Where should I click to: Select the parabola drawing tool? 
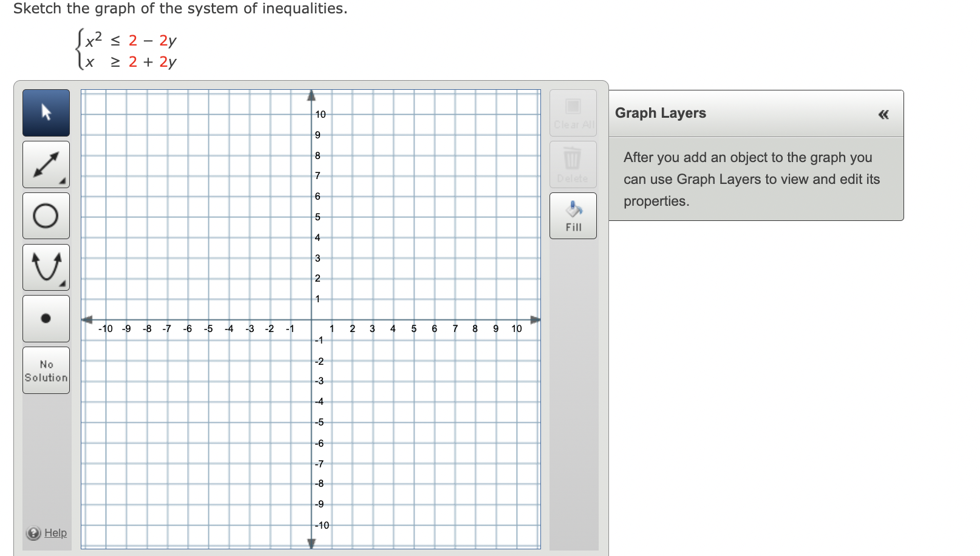coord(46,267)
